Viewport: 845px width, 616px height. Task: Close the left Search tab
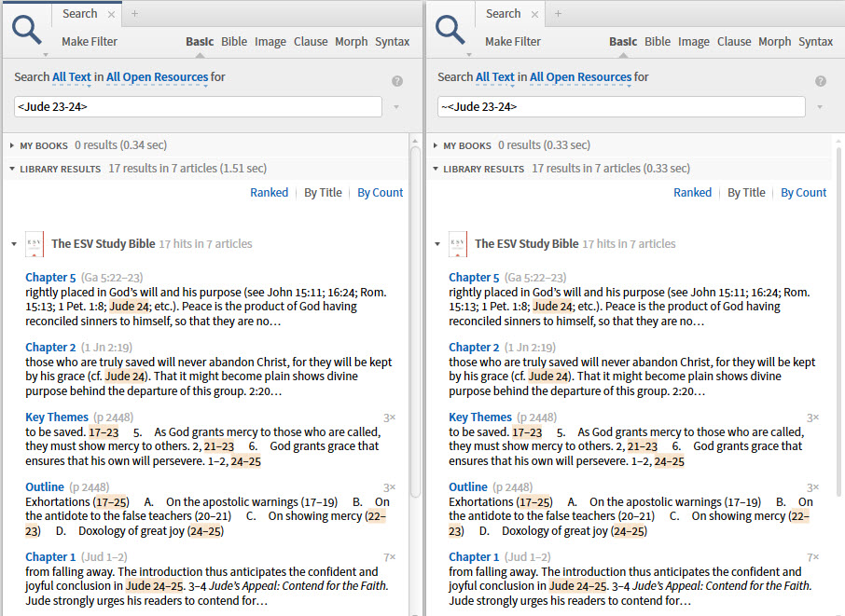111,15
